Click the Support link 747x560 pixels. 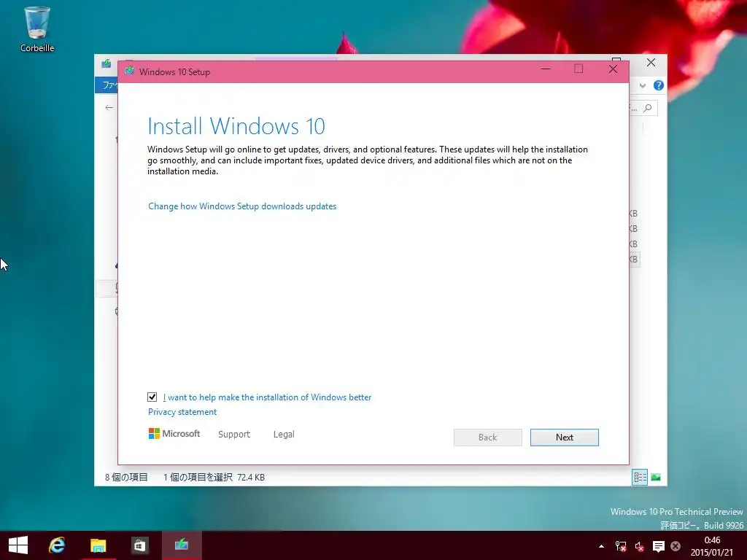(x=234, y=435)
